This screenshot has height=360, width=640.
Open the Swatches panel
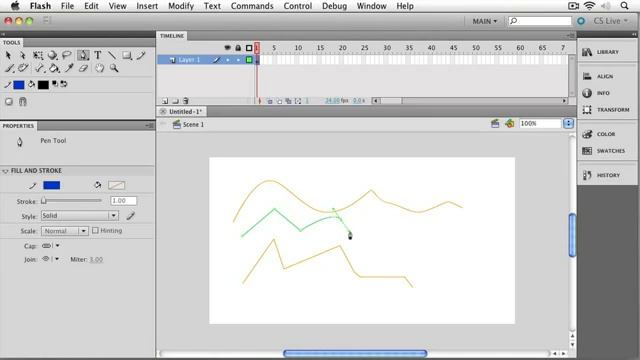pos(604,151)
